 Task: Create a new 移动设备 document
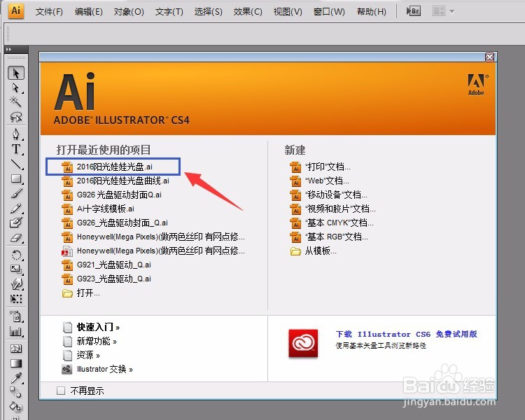tap(328, 195)
